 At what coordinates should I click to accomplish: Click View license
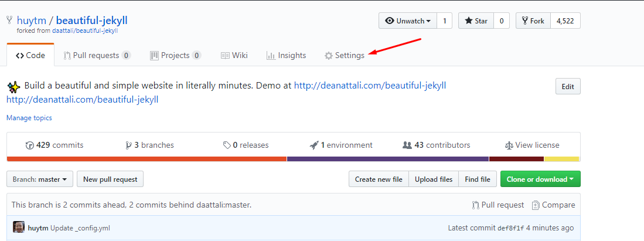[532, 145]
